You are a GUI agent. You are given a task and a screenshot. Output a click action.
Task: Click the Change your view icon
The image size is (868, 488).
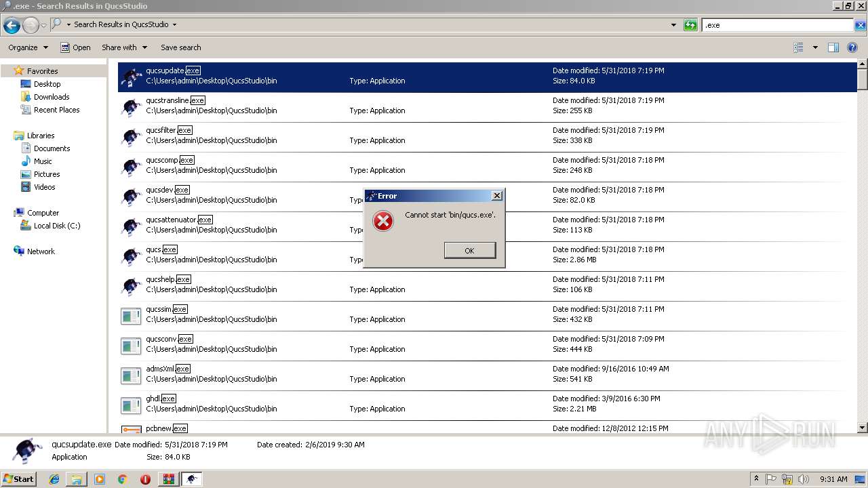click(x=798, y=47)
